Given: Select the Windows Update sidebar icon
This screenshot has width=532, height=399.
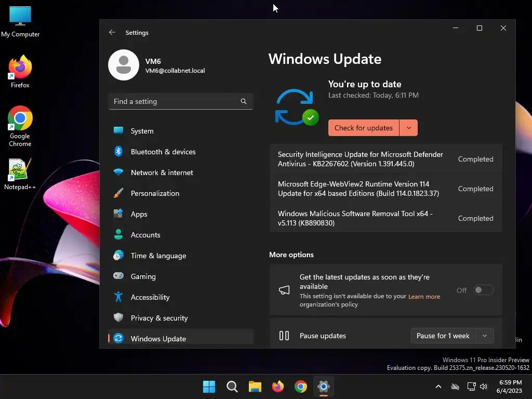Looking at the screenshot, I should pyautogui.click(x=118, y=338).
